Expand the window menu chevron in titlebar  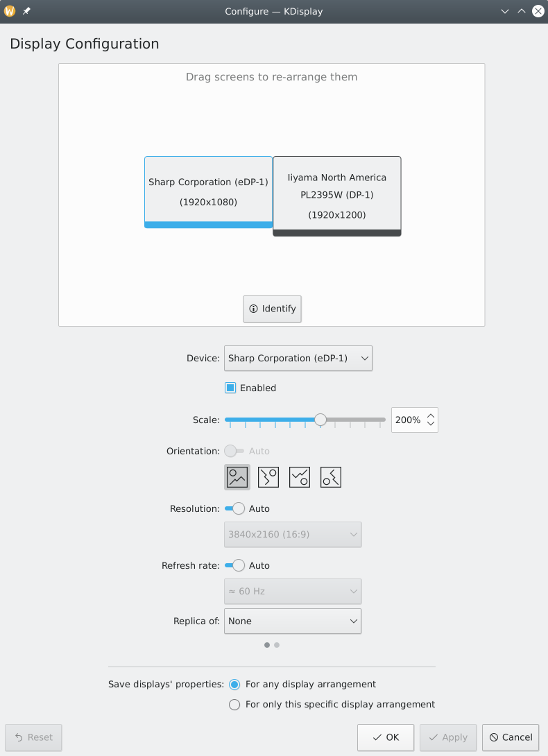[x=505, y=11]
